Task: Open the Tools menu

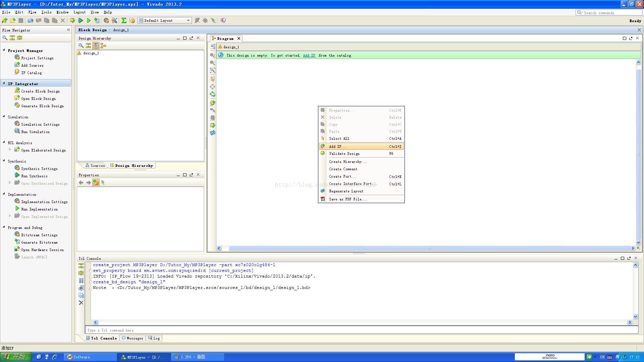Action: [x=46, y=12]
